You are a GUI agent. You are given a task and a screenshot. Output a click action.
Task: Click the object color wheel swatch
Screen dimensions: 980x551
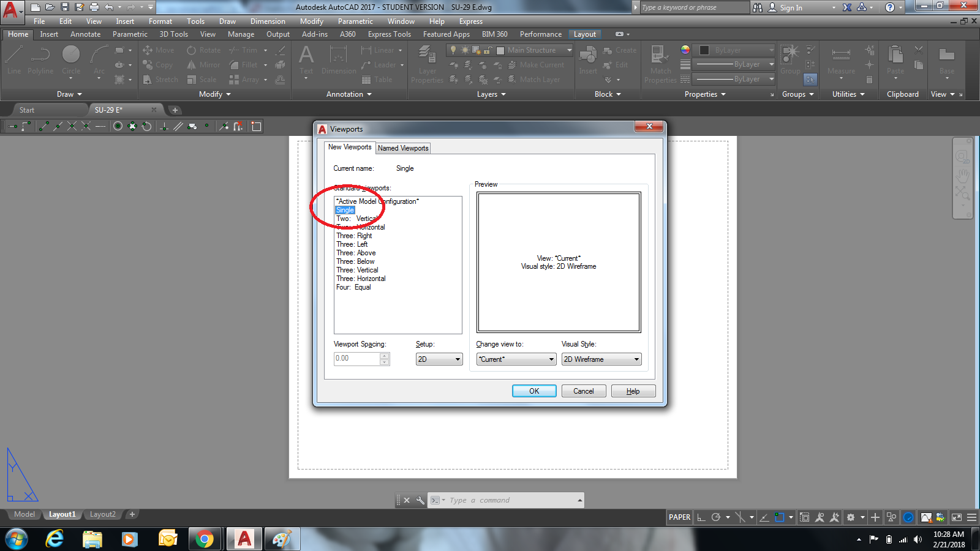pos(685,50)
